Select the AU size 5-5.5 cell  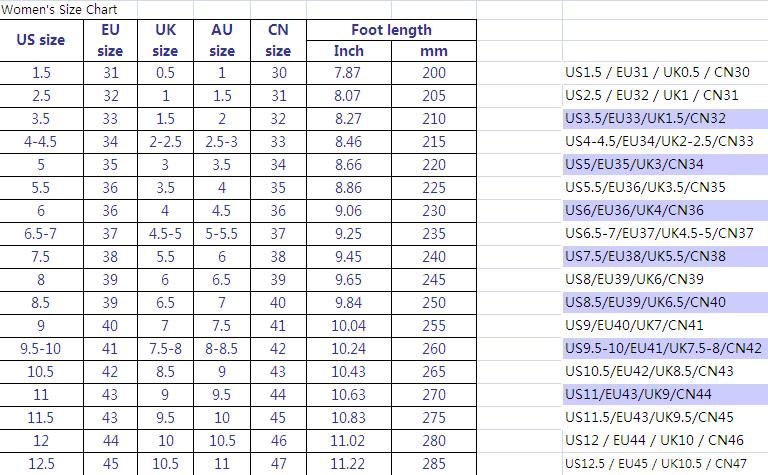pos(222,234)
